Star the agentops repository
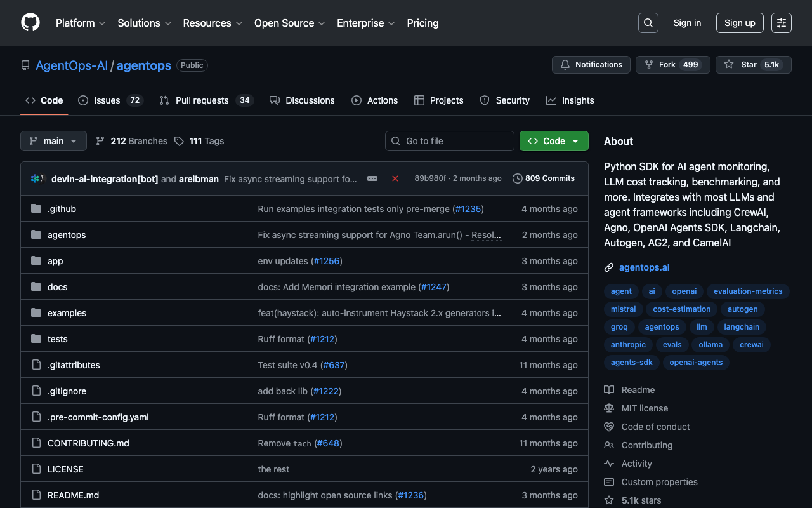812x508 pixels. tap(753, 65)
